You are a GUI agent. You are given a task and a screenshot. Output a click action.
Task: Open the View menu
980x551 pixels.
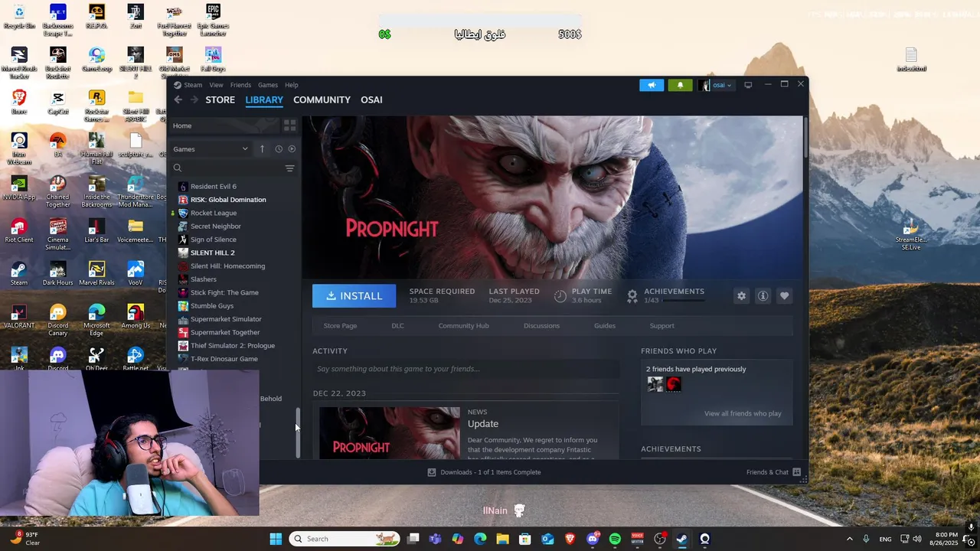(217, 85)
